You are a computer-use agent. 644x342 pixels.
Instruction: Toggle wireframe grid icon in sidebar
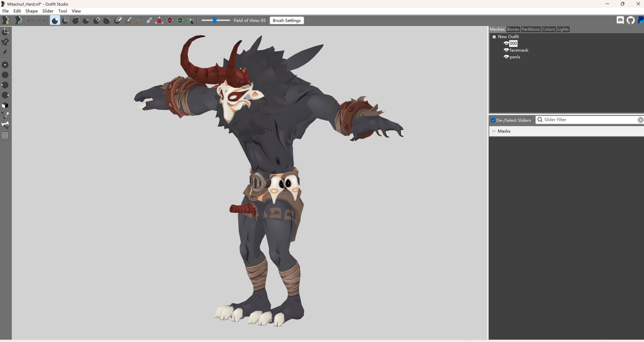(x=5, y=135)
